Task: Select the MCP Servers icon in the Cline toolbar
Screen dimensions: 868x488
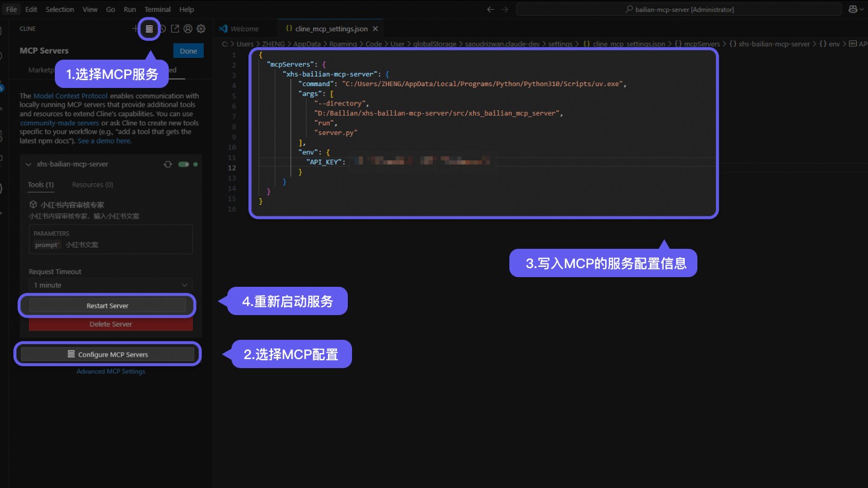Action: 148,28
